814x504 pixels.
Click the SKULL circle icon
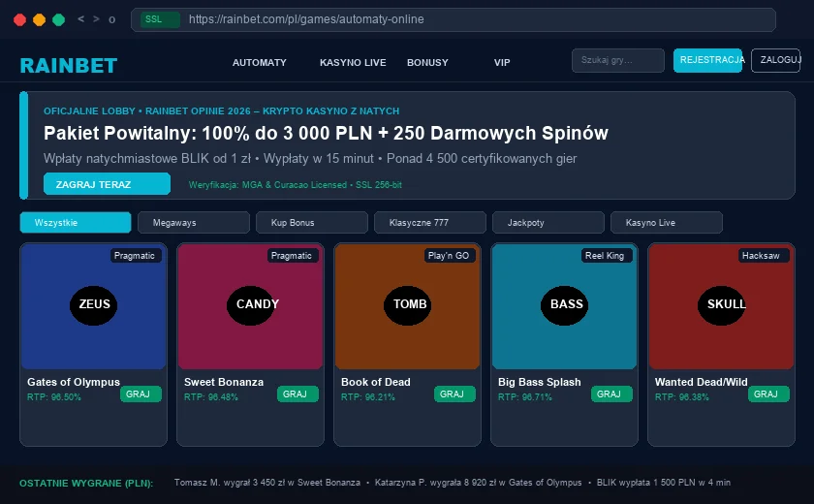pyautogui.click(x=722, y=305)
